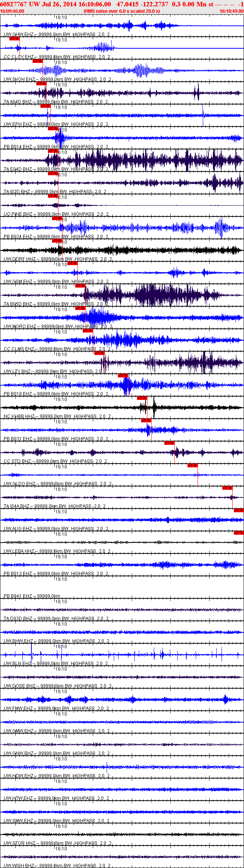Click the NC.KHBB.HHZ station label
The height and width of the screenshot is (868, 244).
19,416
